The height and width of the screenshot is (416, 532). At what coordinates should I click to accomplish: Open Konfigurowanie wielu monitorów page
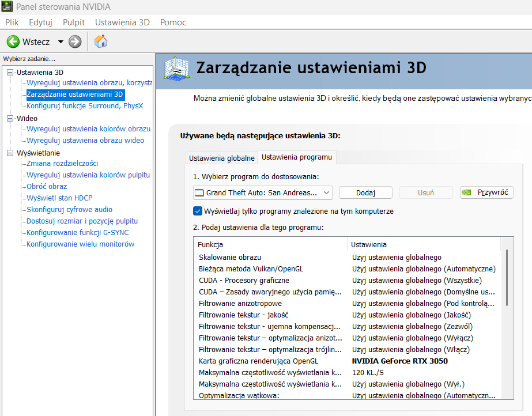(x=81, y=244)
